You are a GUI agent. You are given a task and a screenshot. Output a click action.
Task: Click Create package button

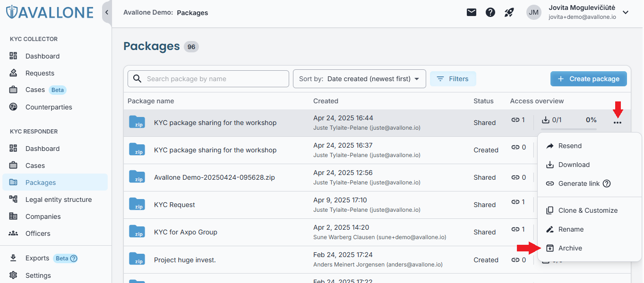point(589,79)
